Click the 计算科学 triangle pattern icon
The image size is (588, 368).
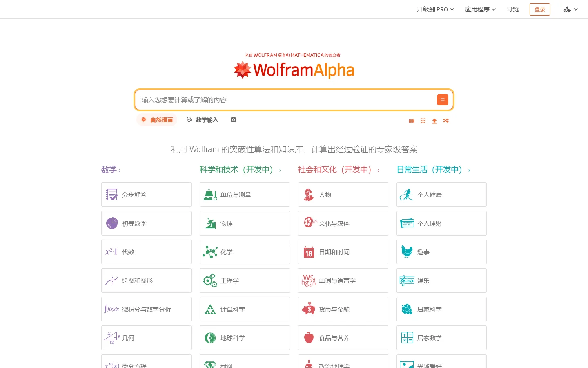(x=210, y=309)
